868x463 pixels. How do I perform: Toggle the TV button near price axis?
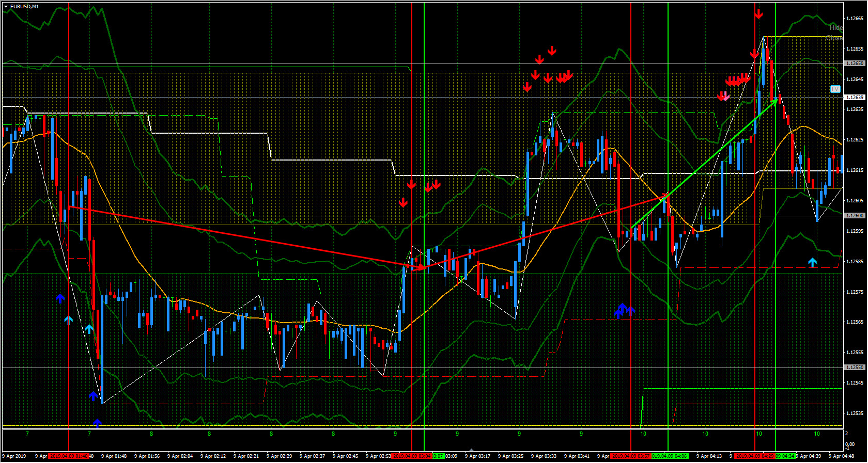835,89
